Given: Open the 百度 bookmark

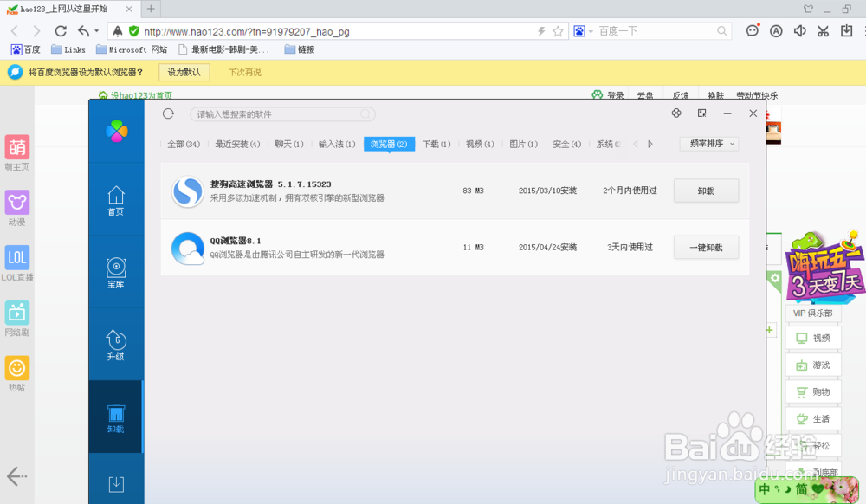Looking at the screenshot, I should point(26,49).
